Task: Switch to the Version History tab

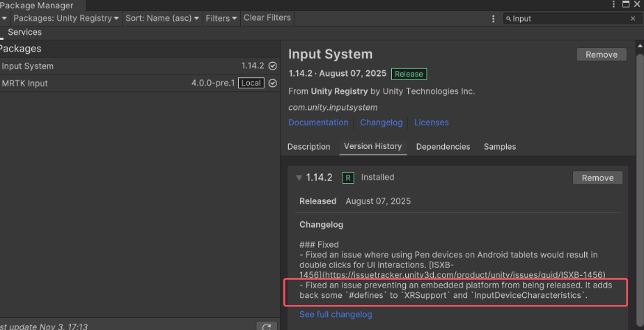Action: click(373, 146)
